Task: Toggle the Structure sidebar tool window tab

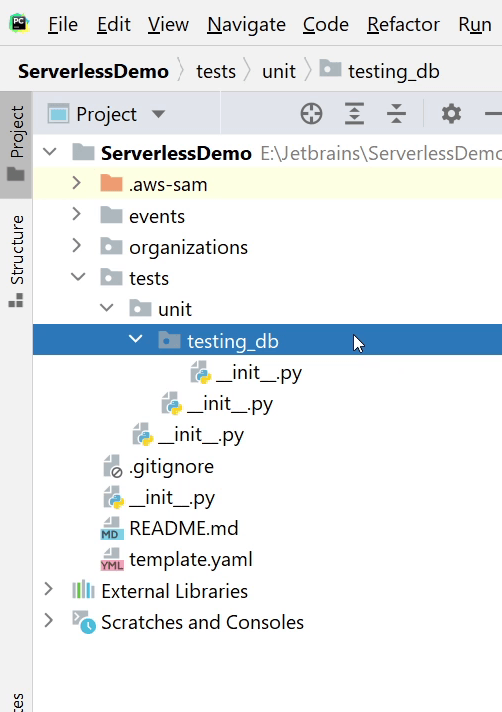Action: pos(16,261)
